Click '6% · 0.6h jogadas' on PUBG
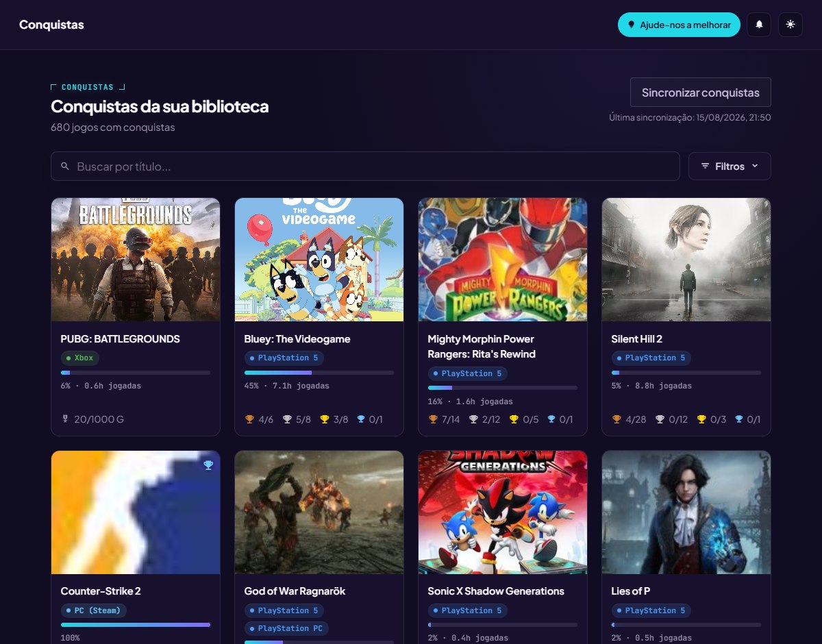Viewport: 822px width, 644px height. [101, 386]
